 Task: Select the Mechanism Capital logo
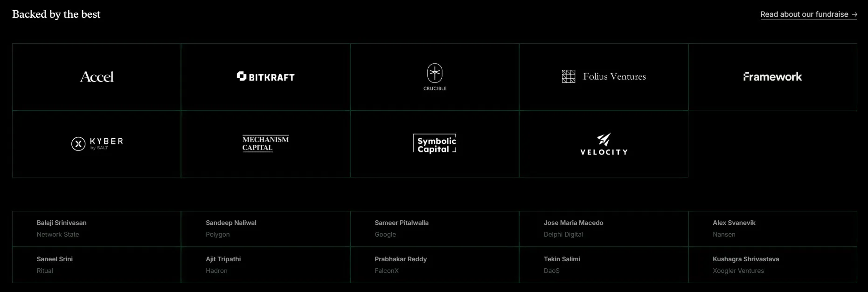tap(265, 143)
